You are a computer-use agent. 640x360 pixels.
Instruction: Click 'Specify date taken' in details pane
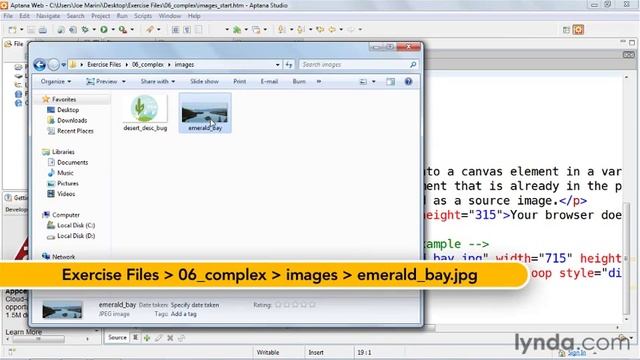click(x=195, y=305)
